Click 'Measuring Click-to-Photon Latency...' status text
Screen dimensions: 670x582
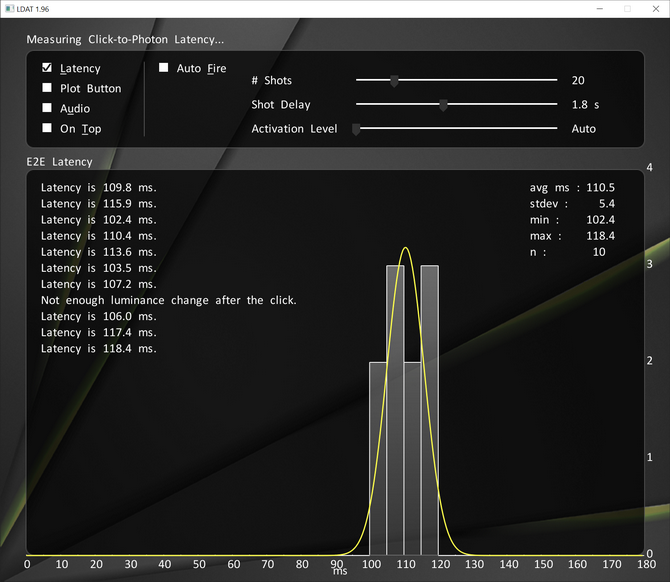(x=125, y=40)
